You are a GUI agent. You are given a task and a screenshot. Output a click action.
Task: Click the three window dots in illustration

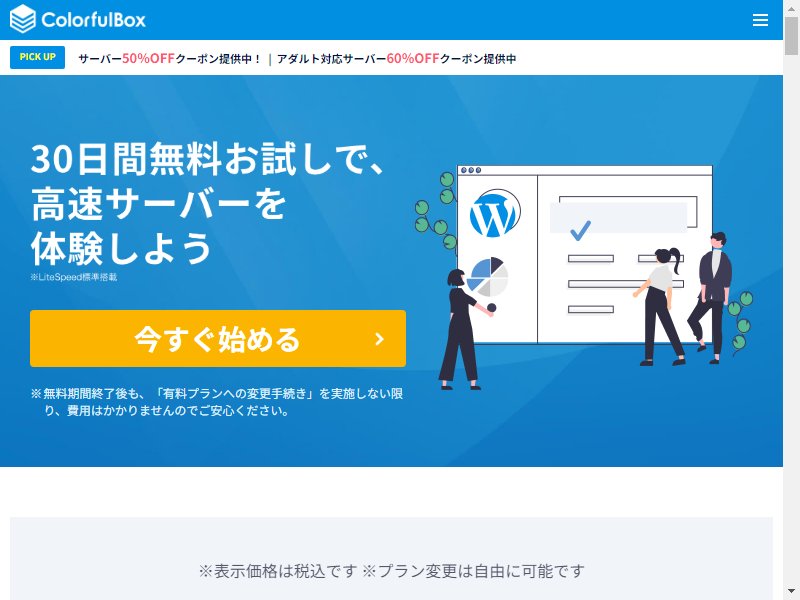pos(470,170)
